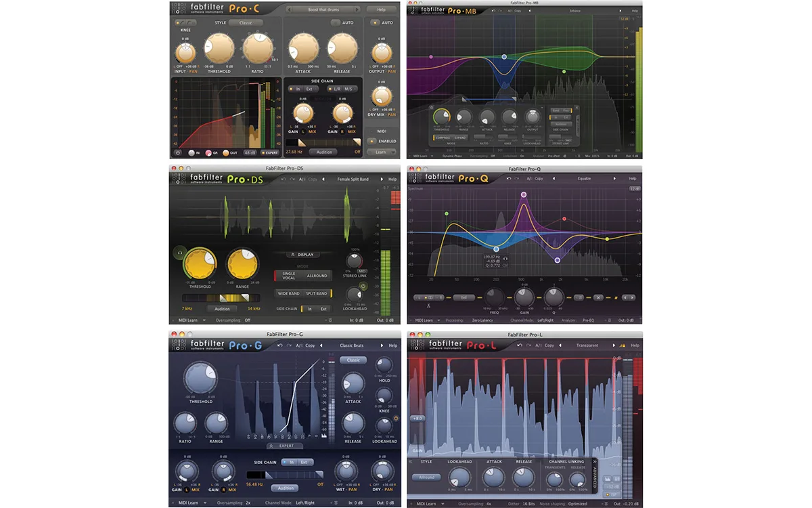Click the Pro-DS frequency band range slider

coord(222,297)
